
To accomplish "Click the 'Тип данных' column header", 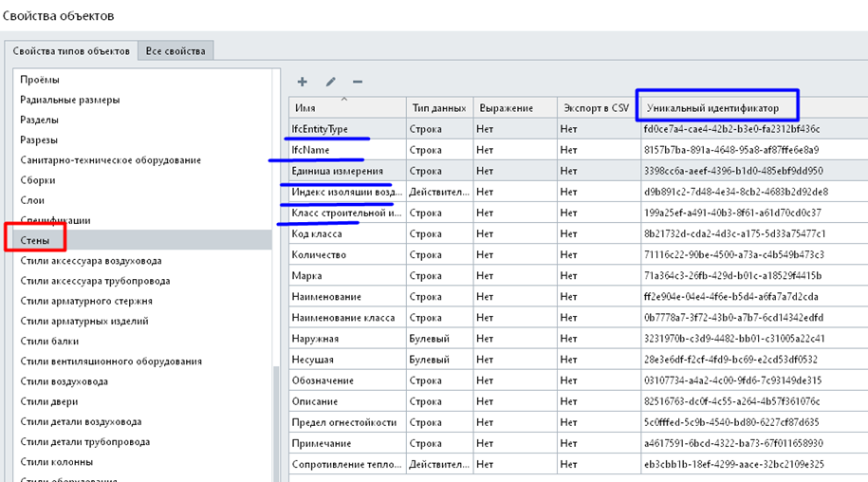I will tap(439, 108).
